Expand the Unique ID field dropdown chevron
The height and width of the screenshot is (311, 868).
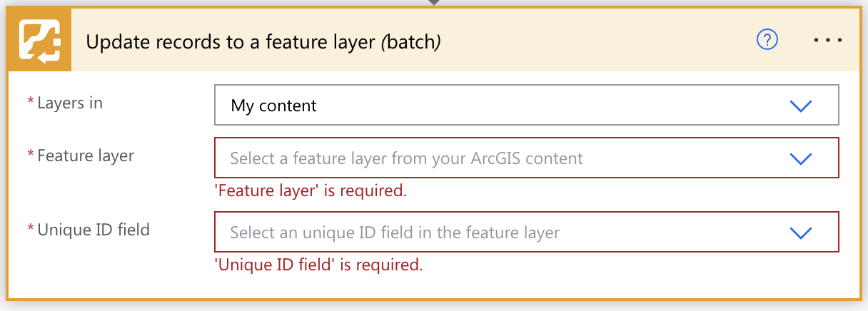coord(801,232)
